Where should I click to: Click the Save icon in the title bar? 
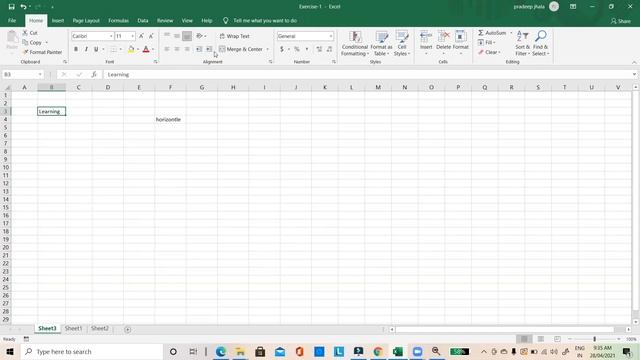(11, 7)
